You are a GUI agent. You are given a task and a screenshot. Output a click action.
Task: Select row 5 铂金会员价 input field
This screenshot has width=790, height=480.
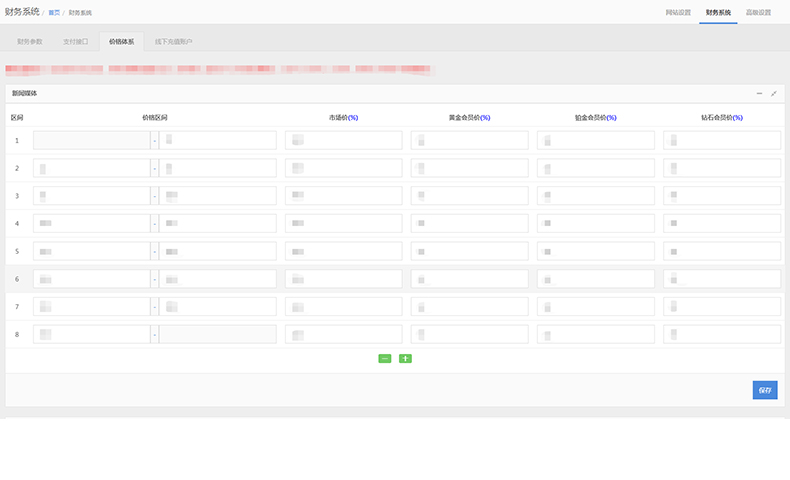pos(595,251)
